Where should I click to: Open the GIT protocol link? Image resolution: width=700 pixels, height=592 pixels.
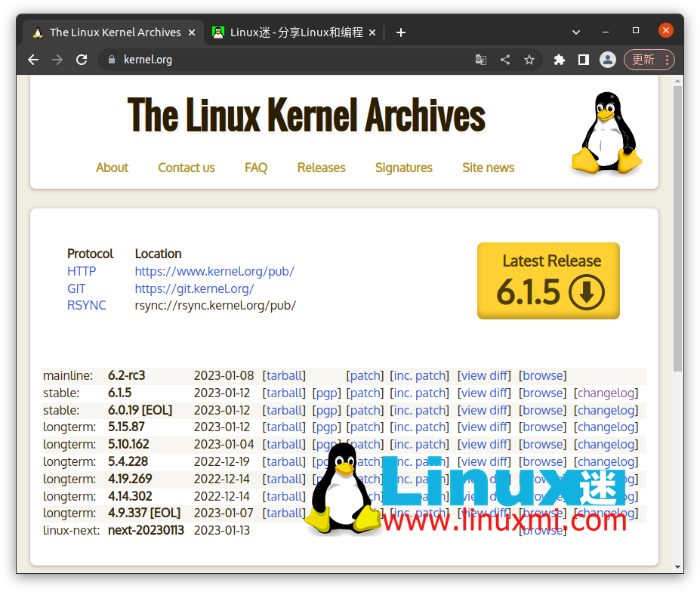click(76, 289)
